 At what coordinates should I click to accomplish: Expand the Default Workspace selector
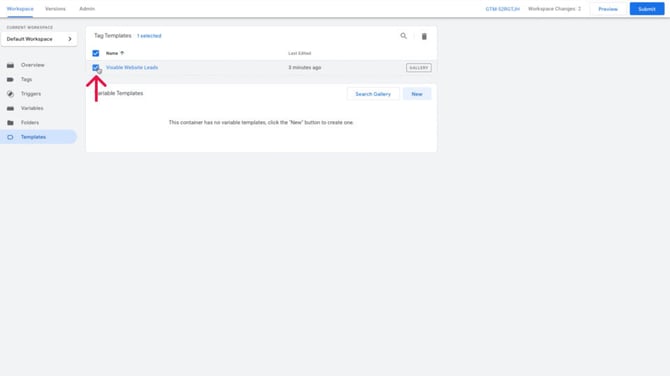[39, 39]
